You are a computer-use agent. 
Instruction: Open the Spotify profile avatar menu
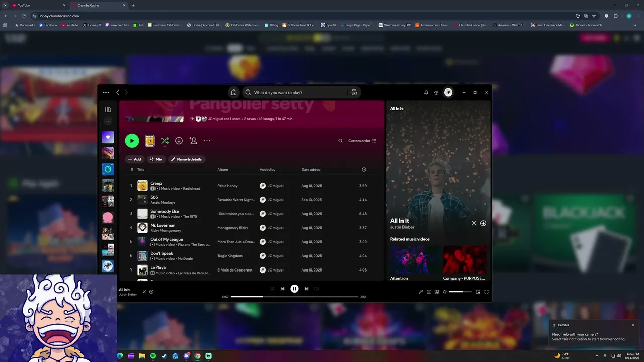[x=448, y=93]
